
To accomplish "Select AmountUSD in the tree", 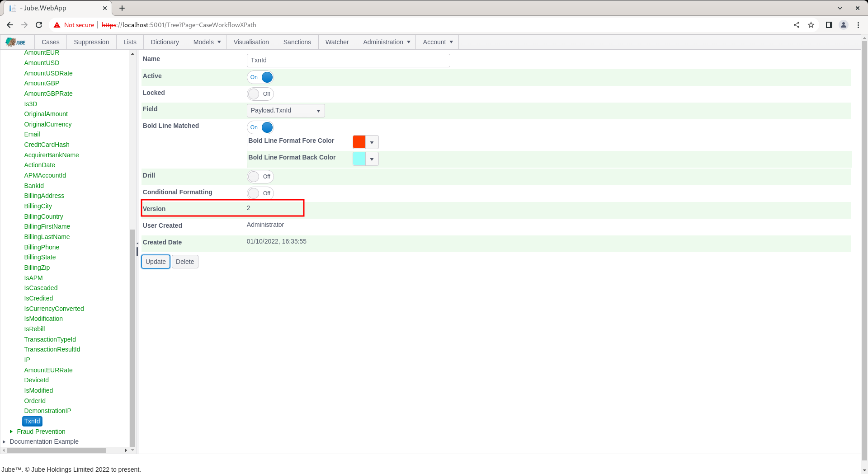I will coord(42,63).
